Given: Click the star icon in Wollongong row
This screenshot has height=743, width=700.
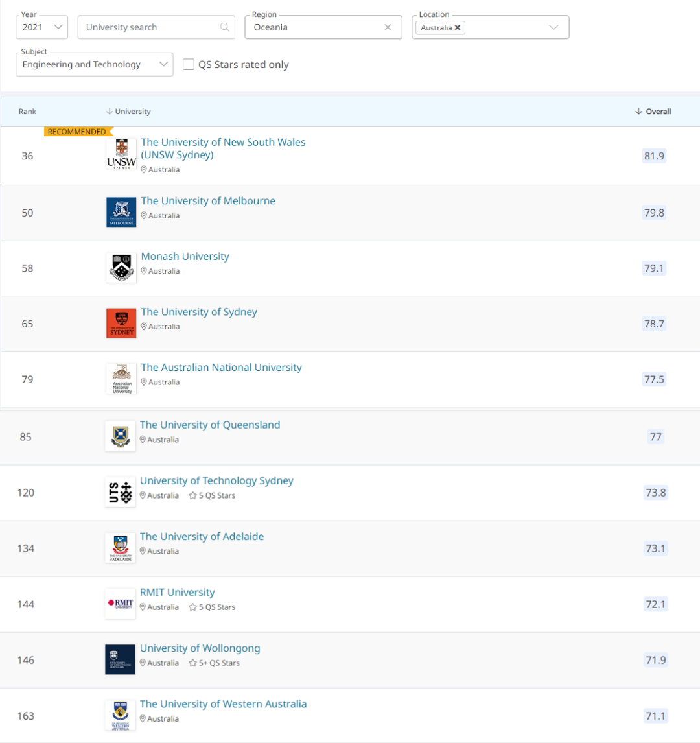Looking at the screenshot, I should pos(192,663).
